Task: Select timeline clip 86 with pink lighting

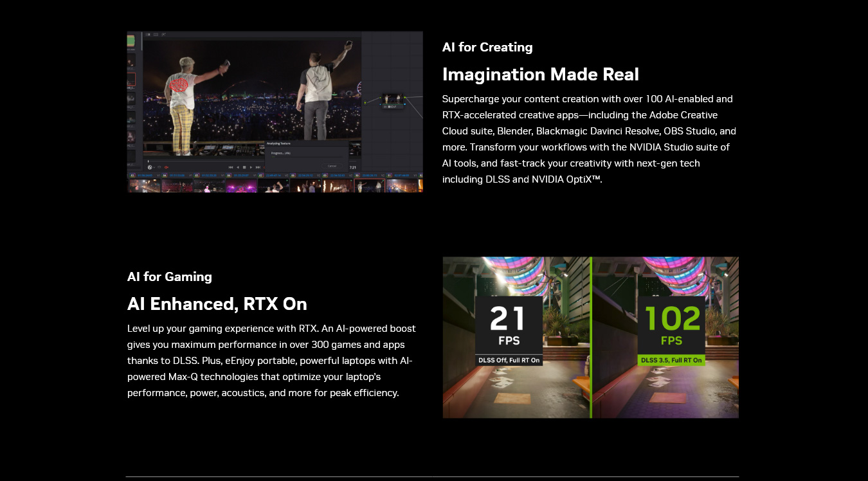Action: click(x=241, y=186)
